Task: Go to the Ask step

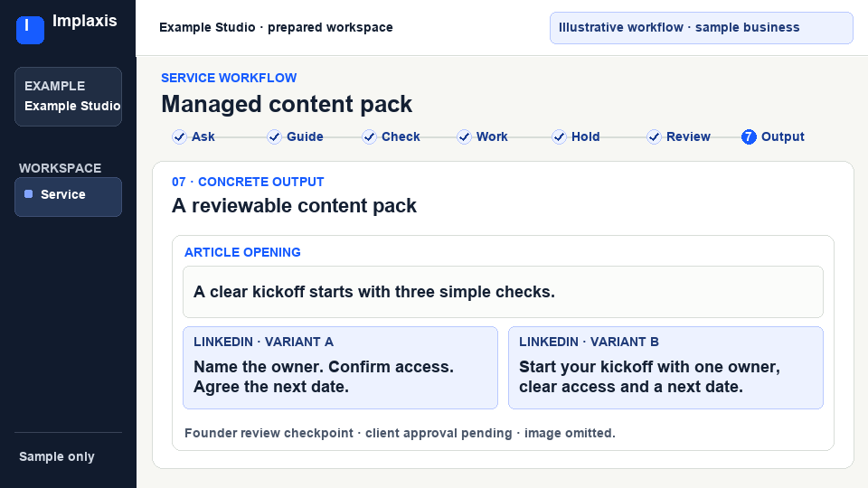Action: pos(203,136)
